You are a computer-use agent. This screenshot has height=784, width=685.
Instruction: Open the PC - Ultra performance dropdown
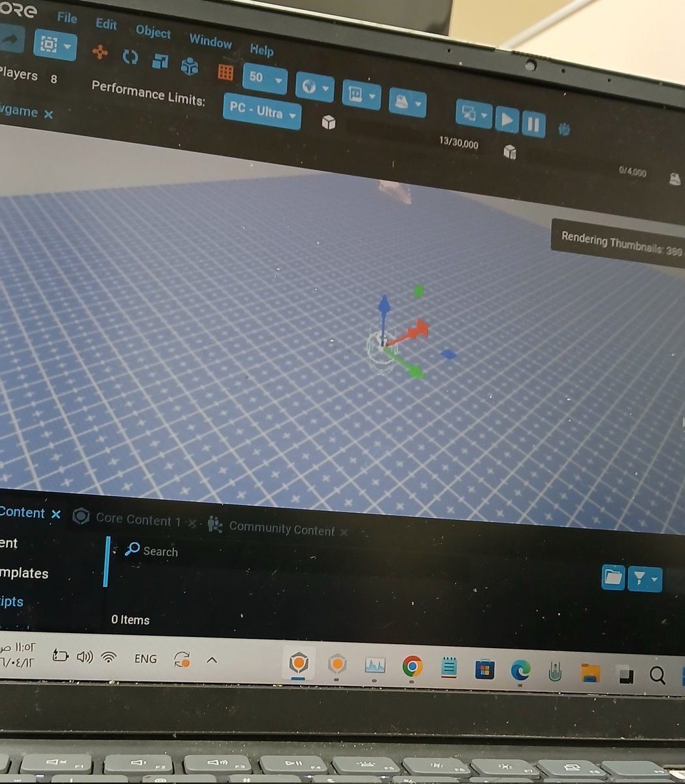coord(262,112)
